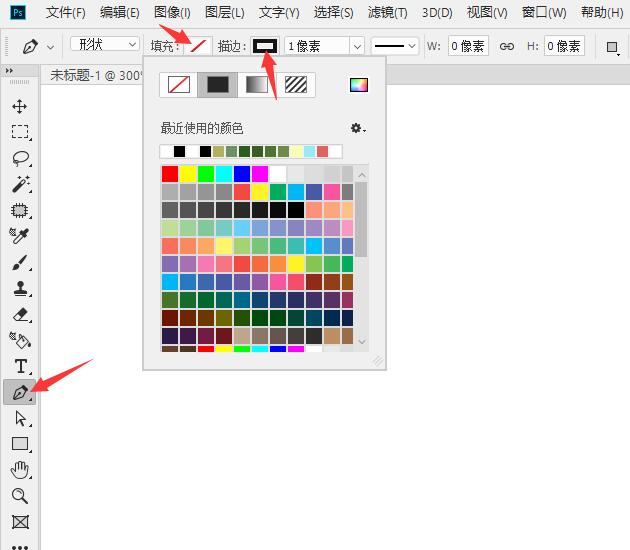Pick the pure blue swatch in first row
The image size is (630, 550).
tap(242, 174)
